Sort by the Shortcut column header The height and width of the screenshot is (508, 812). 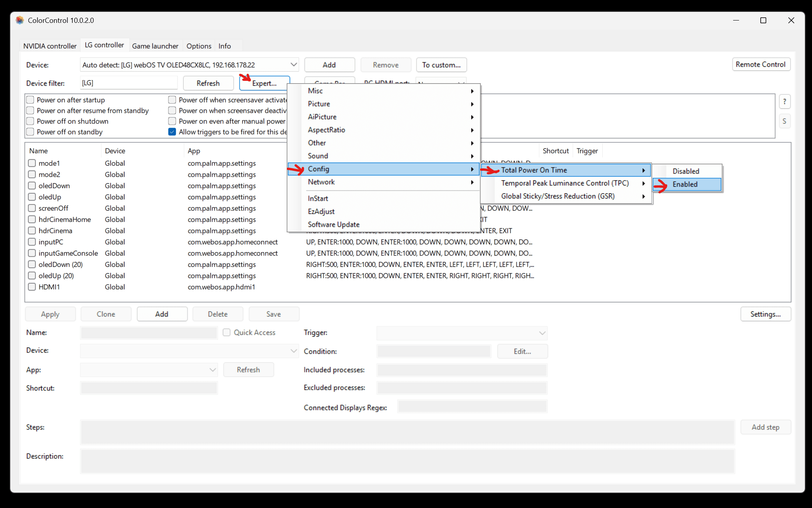[x=555, y=151]
